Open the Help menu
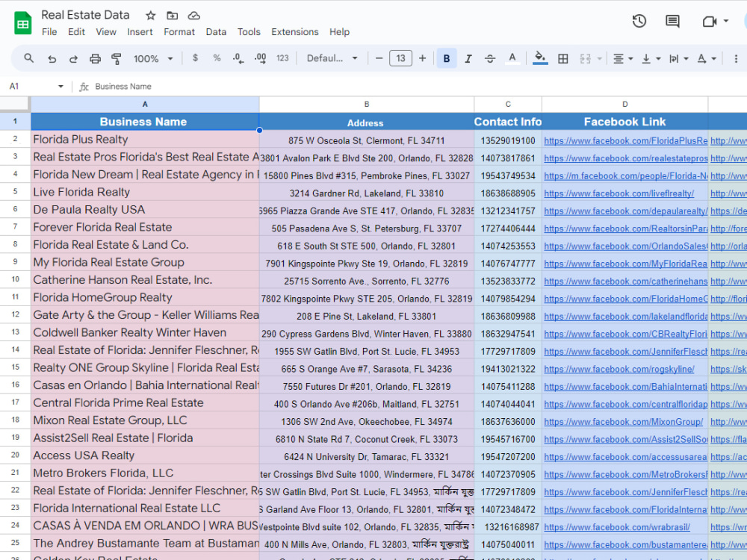This screenshot has width=747, height=560. coord(339,32)
